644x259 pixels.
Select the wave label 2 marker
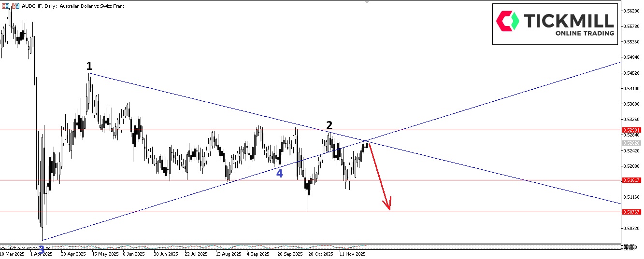click(x=329, y=125)
